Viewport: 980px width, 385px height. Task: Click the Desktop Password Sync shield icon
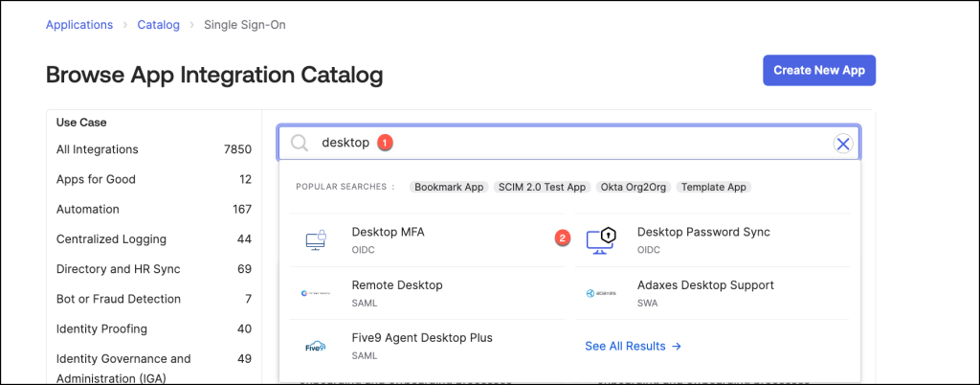(600, 240)
